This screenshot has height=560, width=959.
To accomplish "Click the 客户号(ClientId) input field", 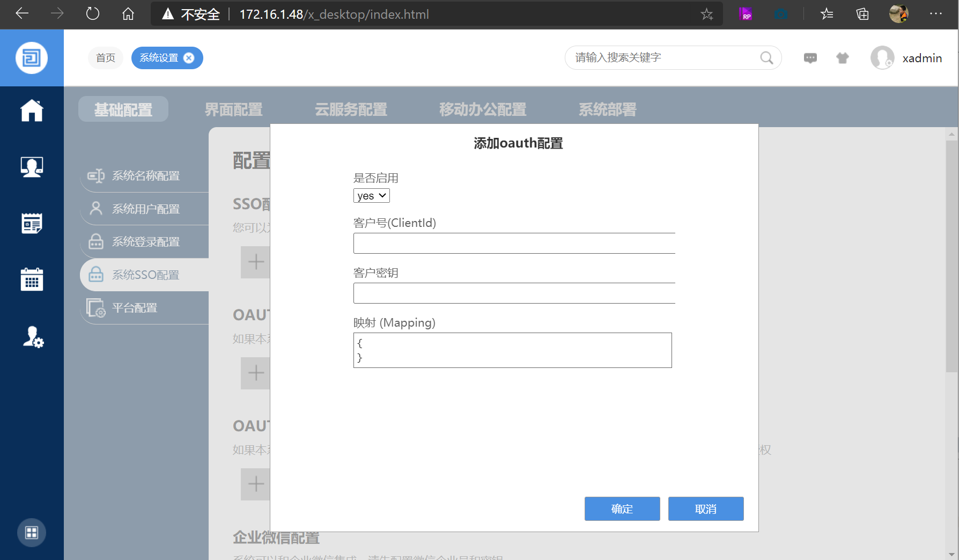I will pos(514,244).
